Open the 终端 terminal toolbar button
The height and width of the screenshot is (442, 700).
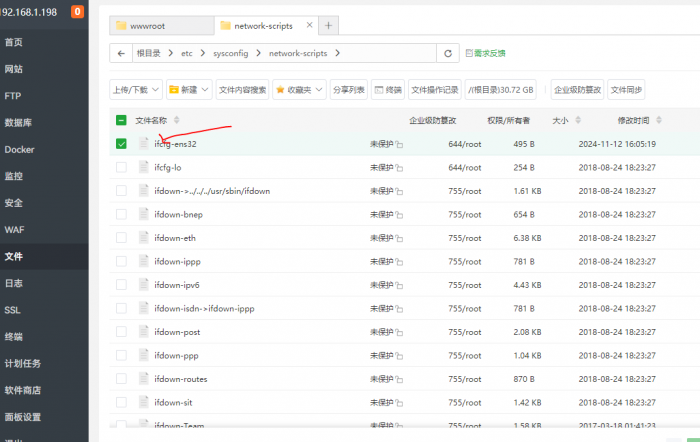coord(388,89)
